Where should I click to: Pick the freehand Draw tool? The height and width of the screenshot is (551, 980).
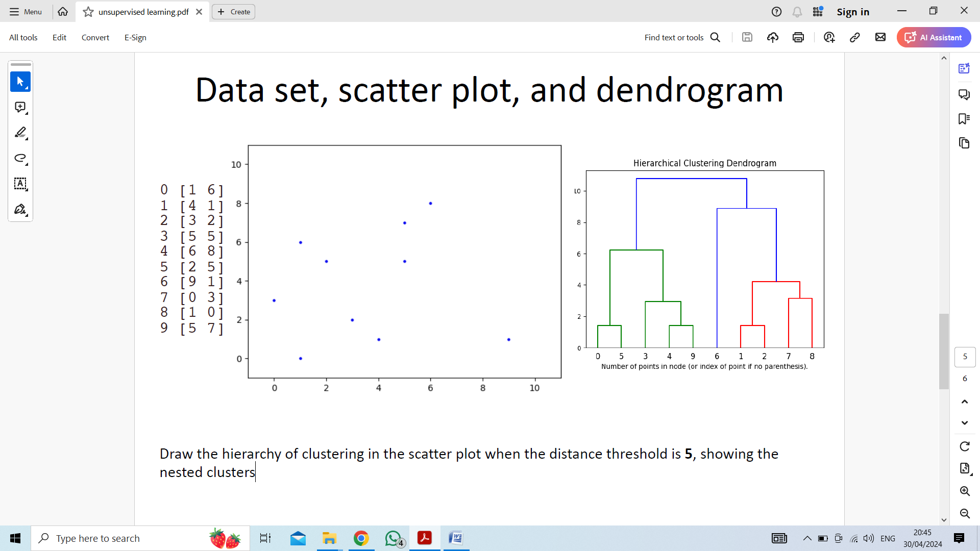pos(19,159)
